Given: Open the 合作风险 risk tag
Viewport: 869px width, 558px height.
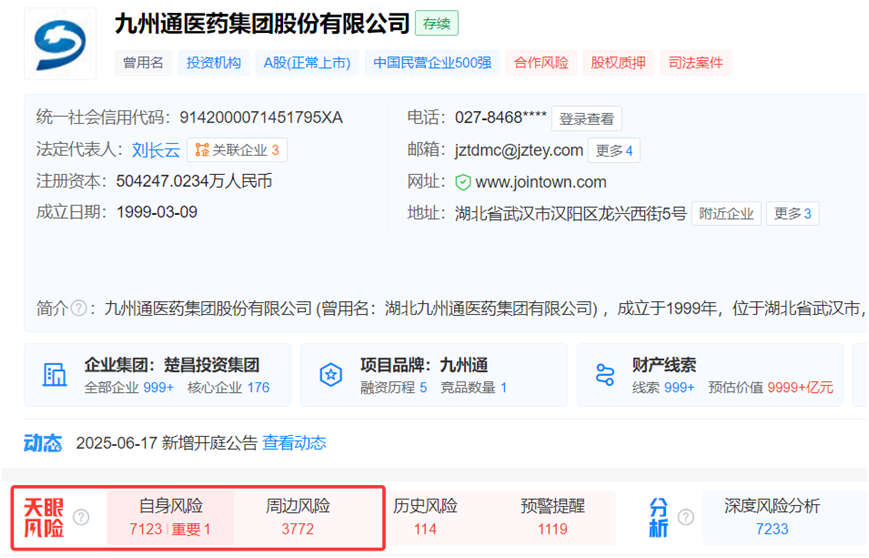Looking at the screenshot, I should coord(541,63).
